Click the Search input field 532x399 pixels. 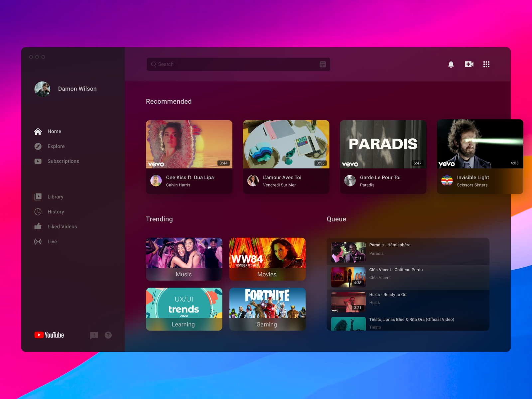click(x=238, y=64)
